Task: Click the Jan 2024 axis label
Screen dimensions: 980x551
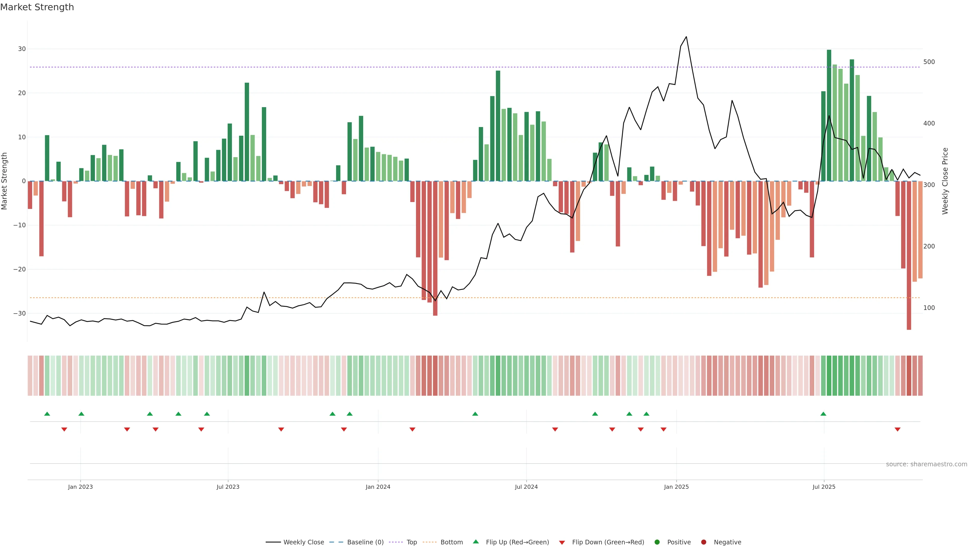Action: click(x=378, y=487)
